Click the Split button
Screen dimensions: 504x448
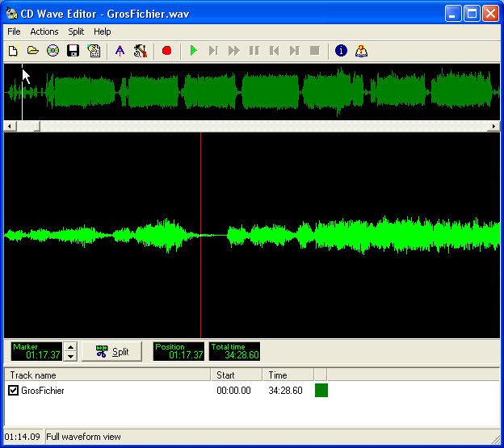tap(112, 351)
